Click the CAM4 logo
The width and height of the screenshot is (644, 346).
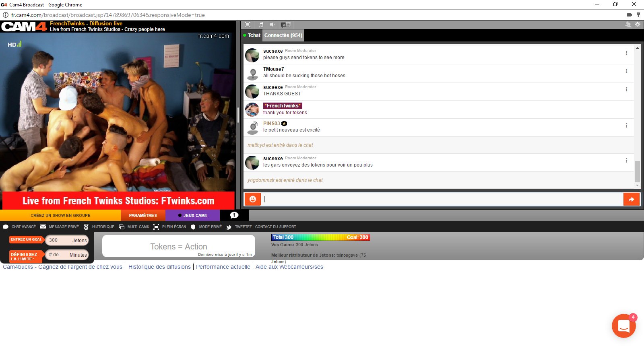(x=24, y=27)
